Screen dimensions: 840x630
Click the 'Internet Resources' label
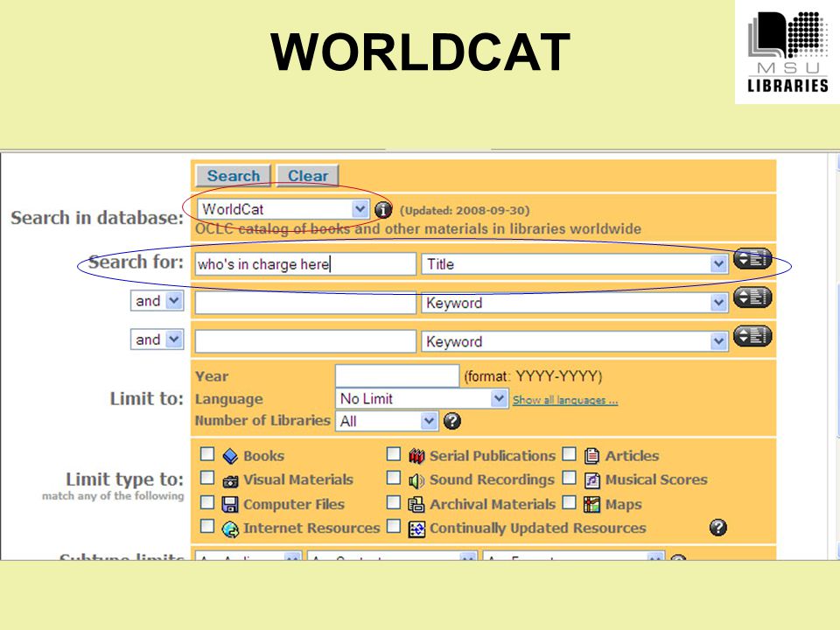coord(311,528)
